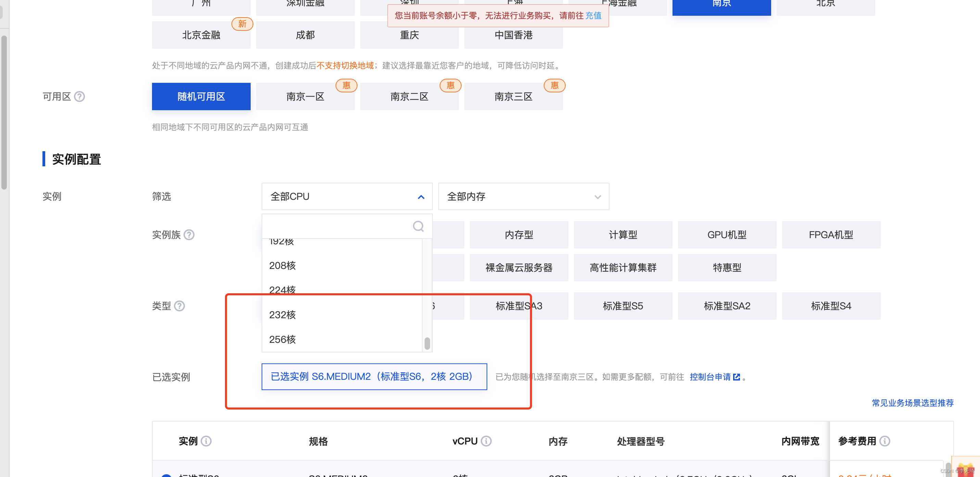Click the 充值 recharge link

593,16
